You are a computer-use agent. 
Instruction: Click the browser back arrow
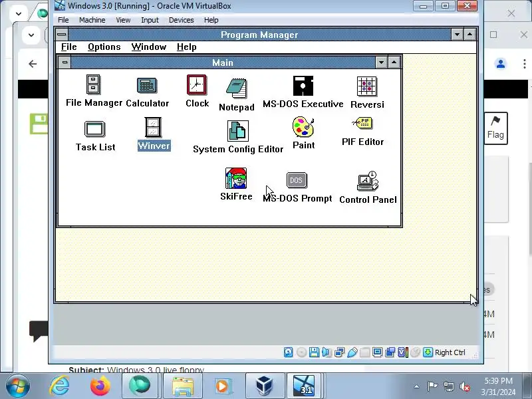click(x=33, y=64)
